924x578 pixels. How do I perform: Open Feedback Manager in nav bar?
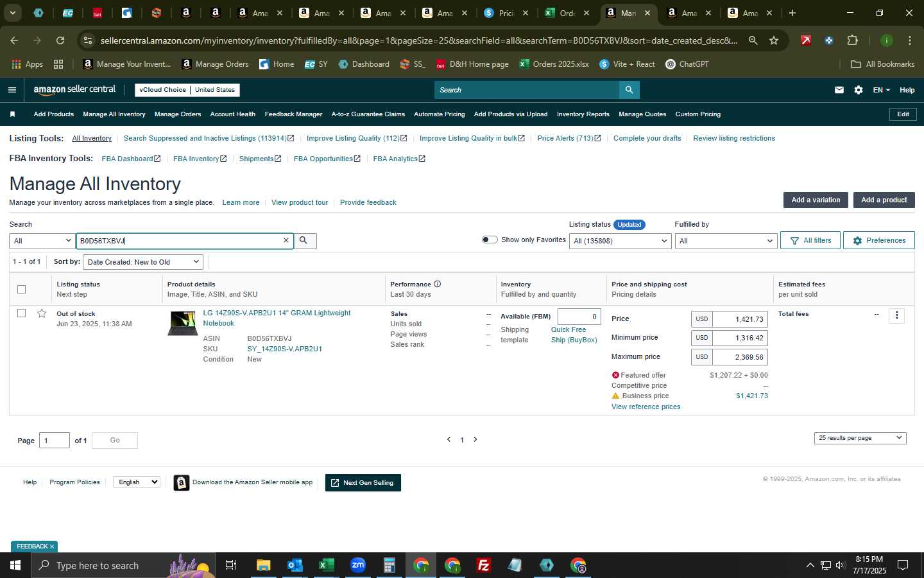pos(293,114)
